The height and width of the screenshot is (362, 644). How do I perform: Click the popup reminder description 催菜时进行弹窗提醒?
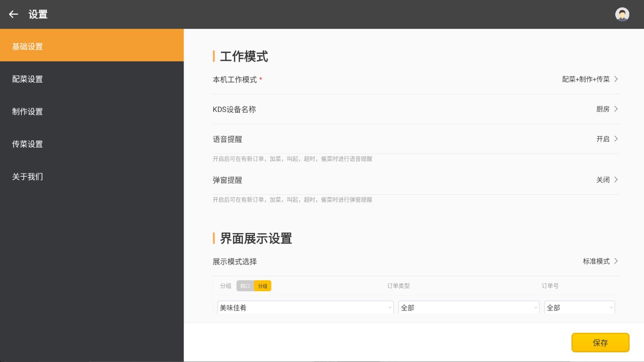347,200
